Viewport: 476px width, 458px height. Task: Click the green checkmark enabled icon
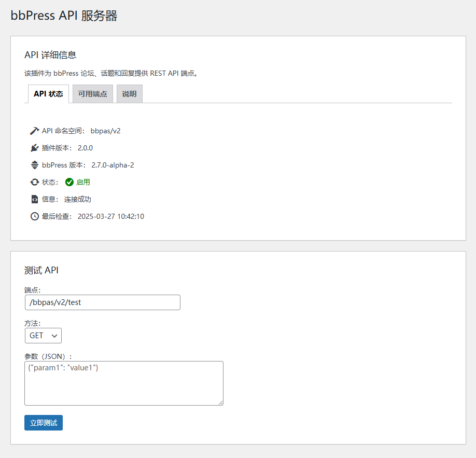click(x=69, y=182)
